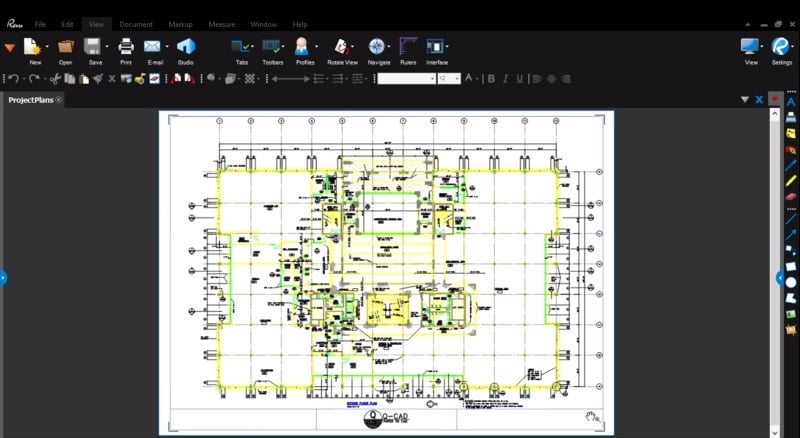Open the orange triangle Revu menu dropdown

coord(10,48)
